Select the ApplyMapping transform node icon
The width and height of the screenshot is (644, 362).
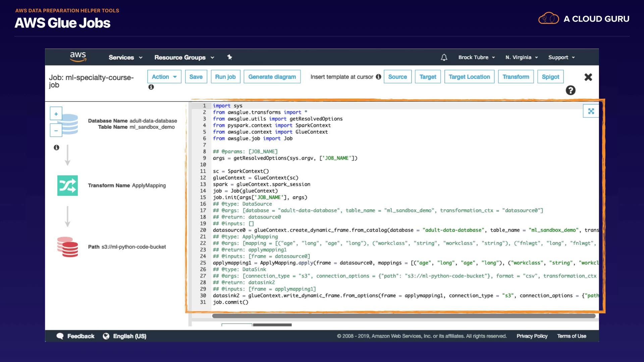coord(67,185)
